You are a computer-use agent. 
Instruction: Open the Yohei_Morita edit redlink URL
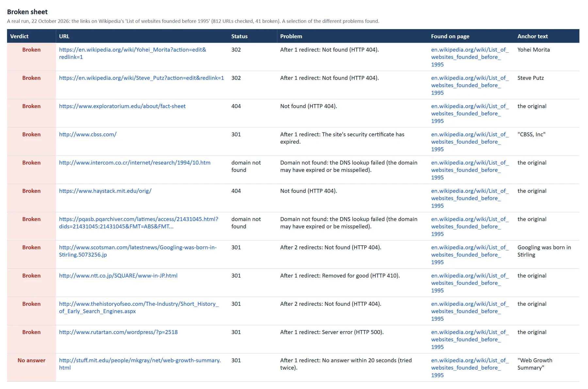(133, 53)
